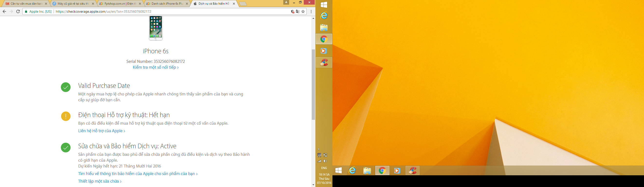Open a new tab with the blank tab button
This screenshot has height=187, width=644.
coord(243,4)
